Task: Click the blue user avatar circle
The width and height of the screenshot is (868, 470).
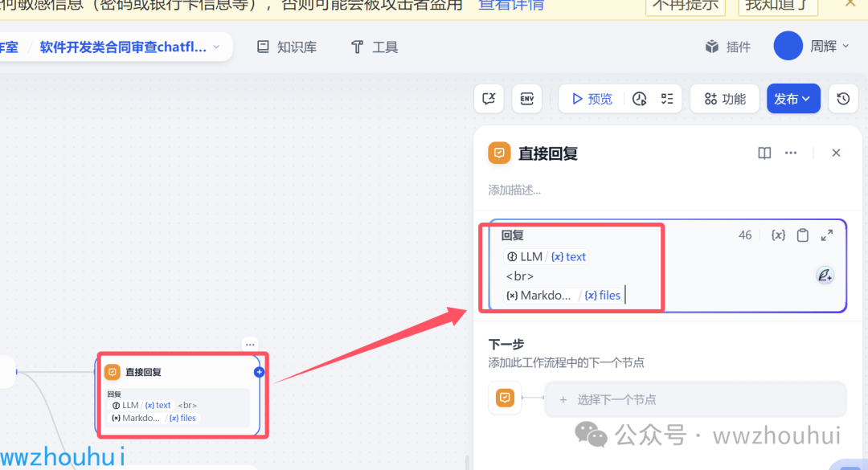Action: [x=788, y=46]
